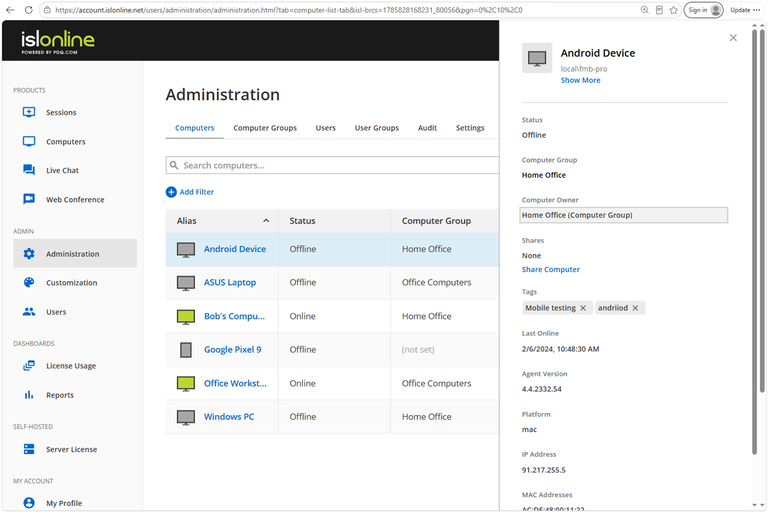
Task: Click the Web Conference camera icon
Action: click(29, 199)
